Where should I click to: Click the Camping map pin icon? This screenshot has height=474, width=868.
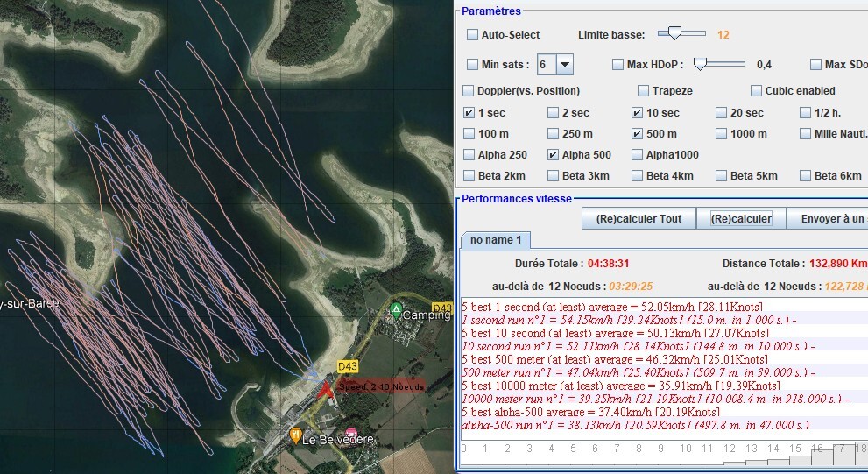[x=396, y=310]
